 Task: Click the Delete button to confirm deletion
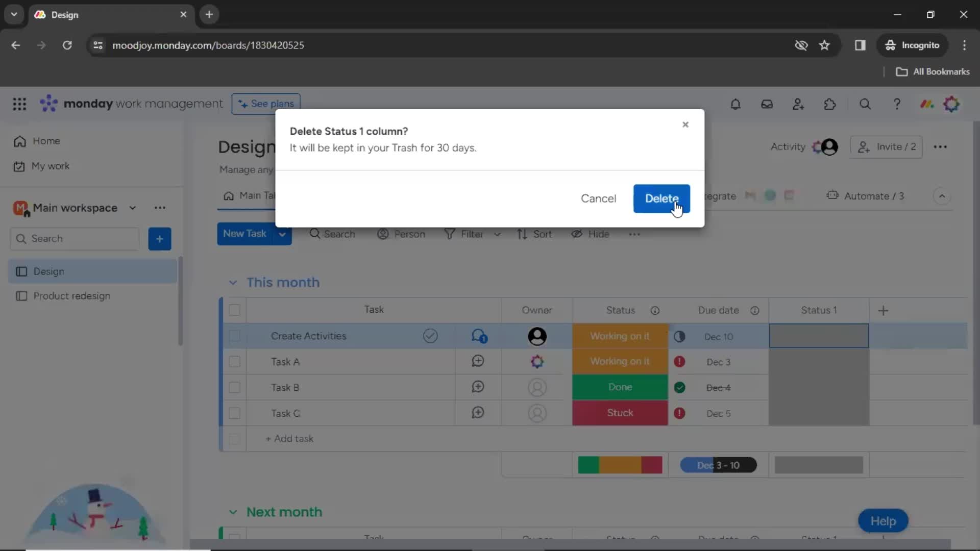[x=661, y=198]
